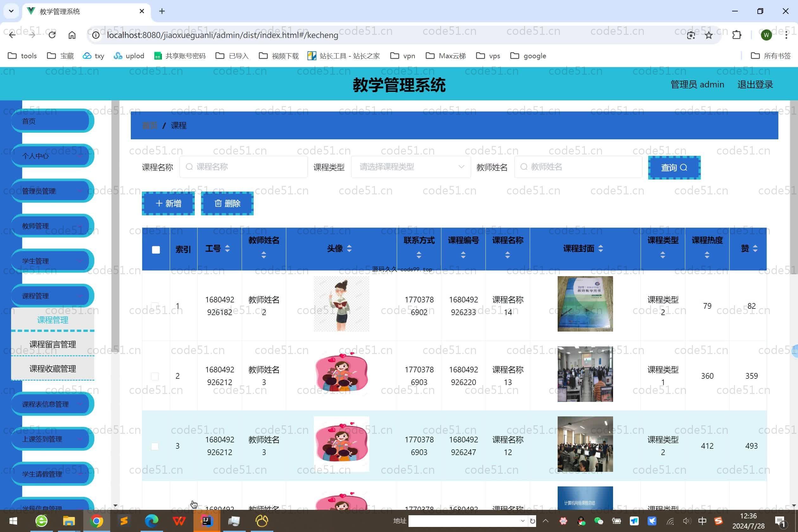
Task: Click 退出登录 to log out
Action: tap(755, 84)
